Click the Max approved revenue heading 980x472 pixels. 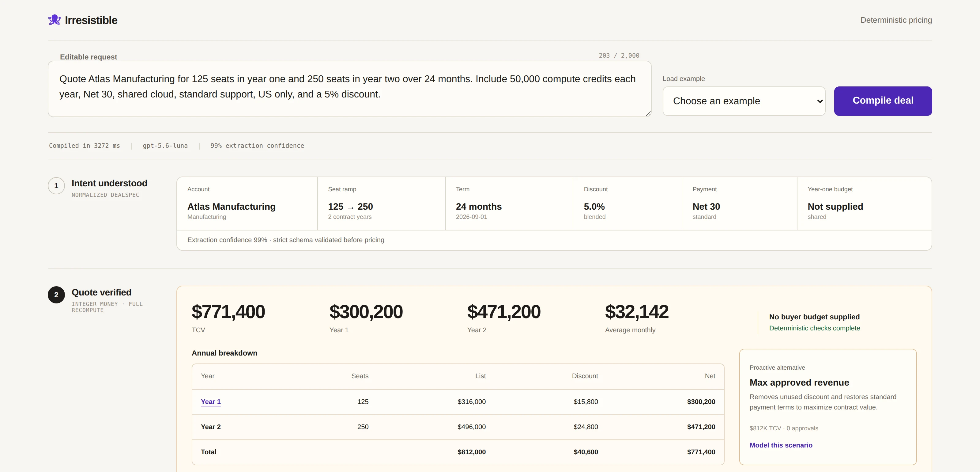pyautogui.click(x=799, y=383)
